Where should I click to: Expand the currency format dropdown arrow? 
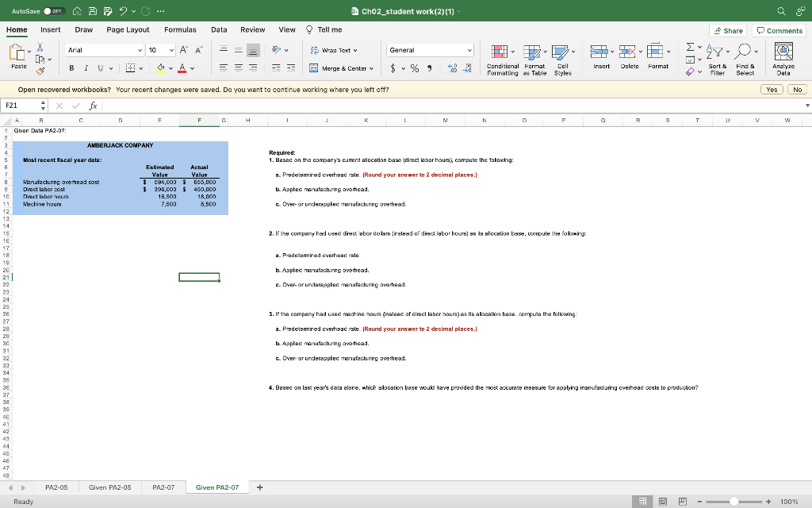(403, 68)
